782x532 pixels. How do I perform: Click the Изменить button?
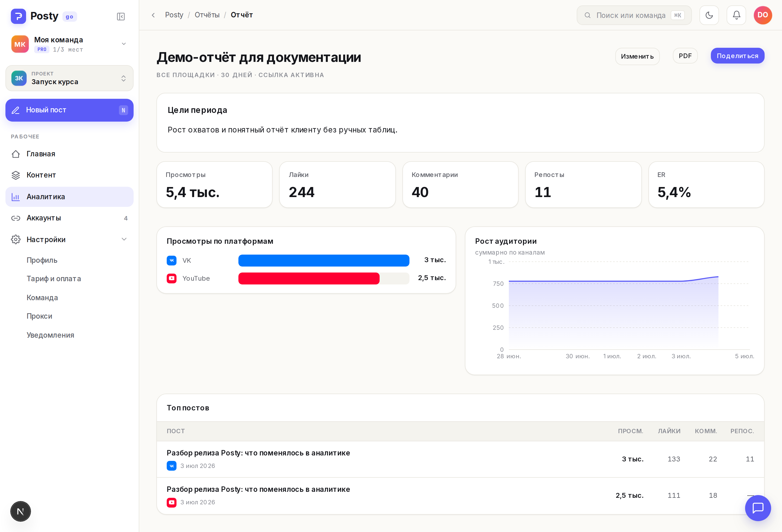637,56
